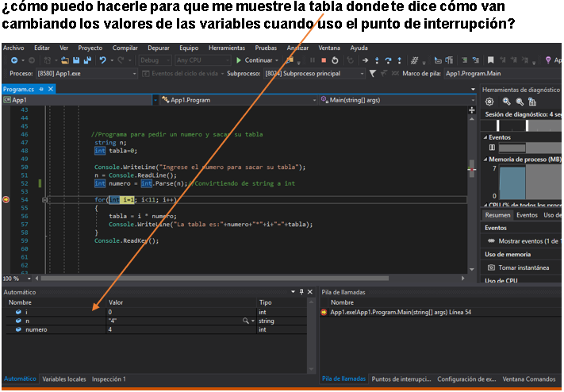Select the Resumen tab in diagnostics

coord(497,215)
